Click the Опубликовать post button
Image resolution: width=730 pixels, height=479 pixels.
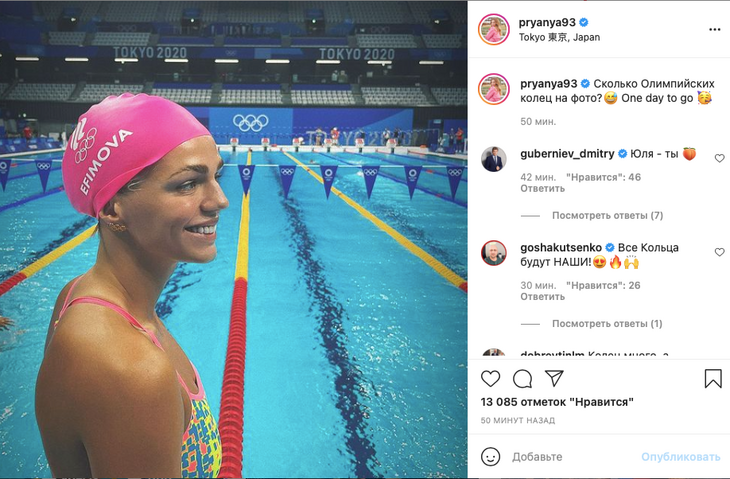(680, 457)
